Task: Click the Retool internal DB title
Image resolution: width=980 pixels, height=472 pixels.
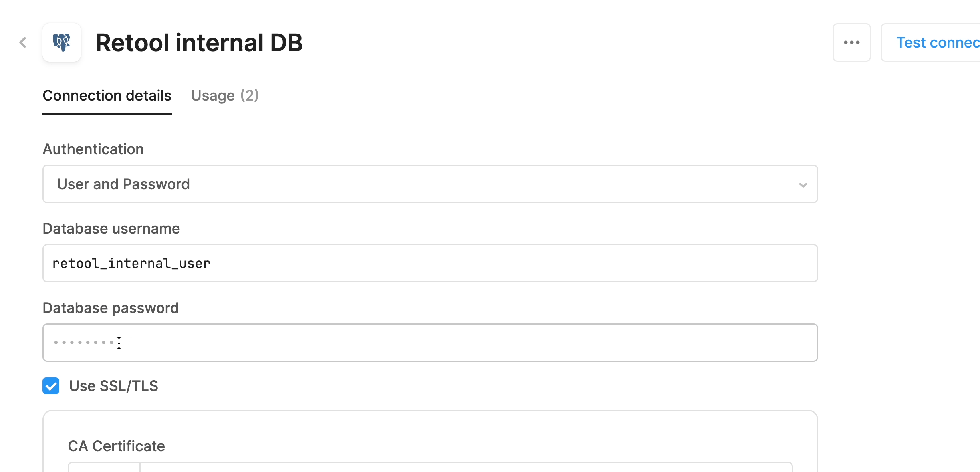Action: (199, 42)
